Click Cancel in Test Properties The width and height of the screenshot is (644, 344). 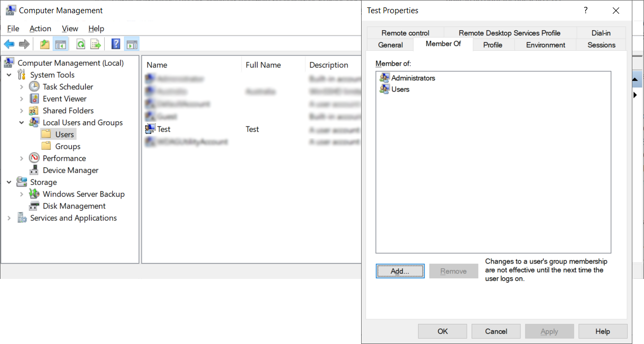coord(496,331)
